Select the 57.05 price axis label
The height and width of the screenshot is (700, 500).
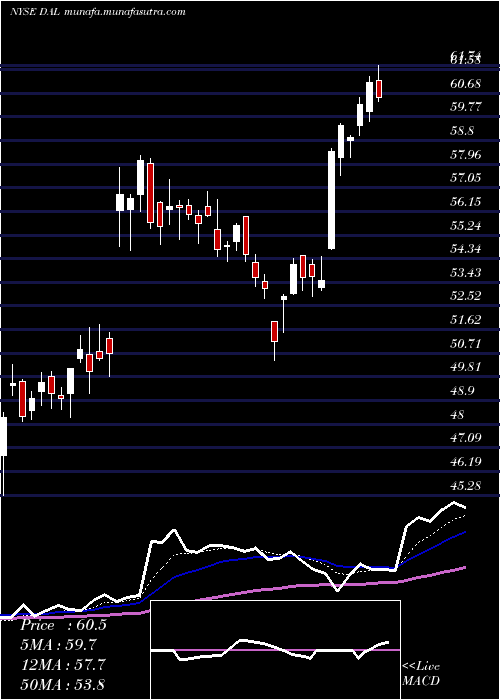(466, 178)
